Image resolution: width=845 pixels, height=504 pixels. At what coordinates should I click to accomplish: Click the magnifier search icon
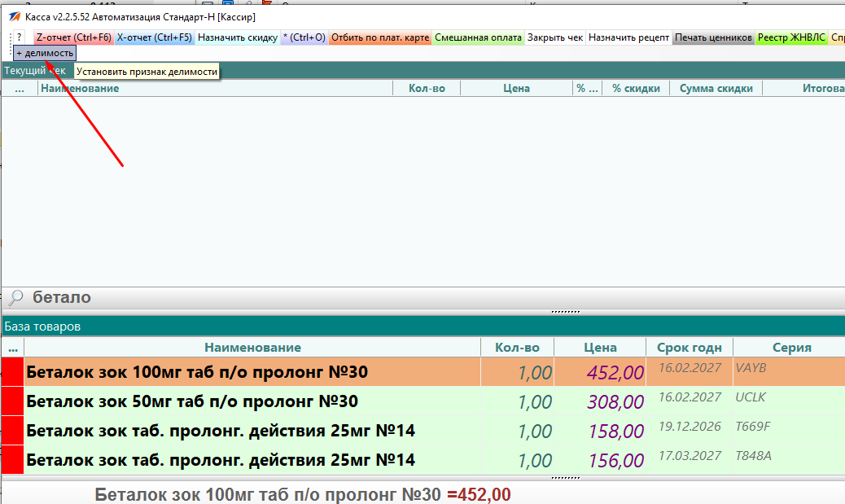[16, 297]
